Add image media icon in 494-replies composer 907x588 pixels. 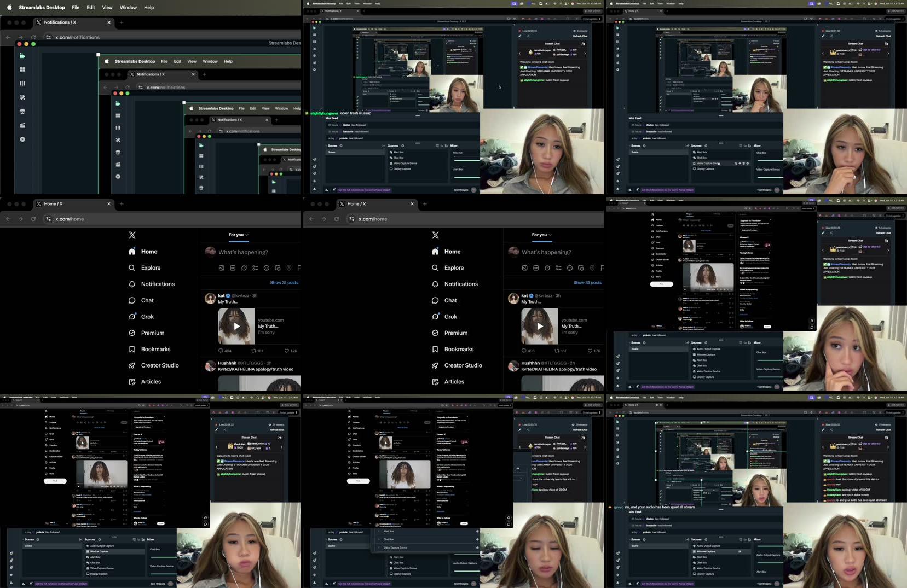coord(221,268)
